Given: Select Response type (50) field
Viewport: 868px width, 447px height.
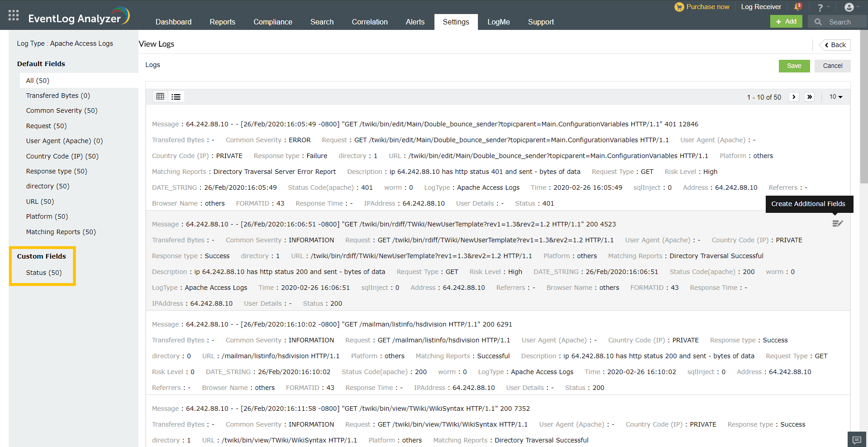Looking at the screenshot, I should point(57,171).
